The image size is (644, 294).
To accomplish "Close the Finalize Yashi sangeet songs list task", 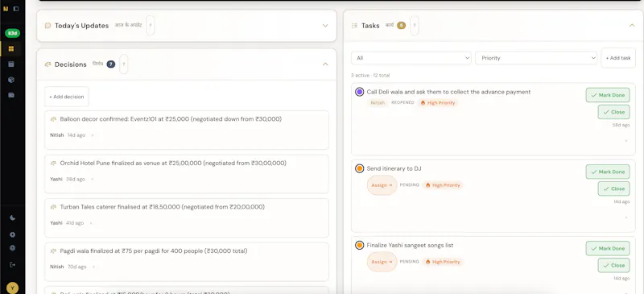I will 613,265.
